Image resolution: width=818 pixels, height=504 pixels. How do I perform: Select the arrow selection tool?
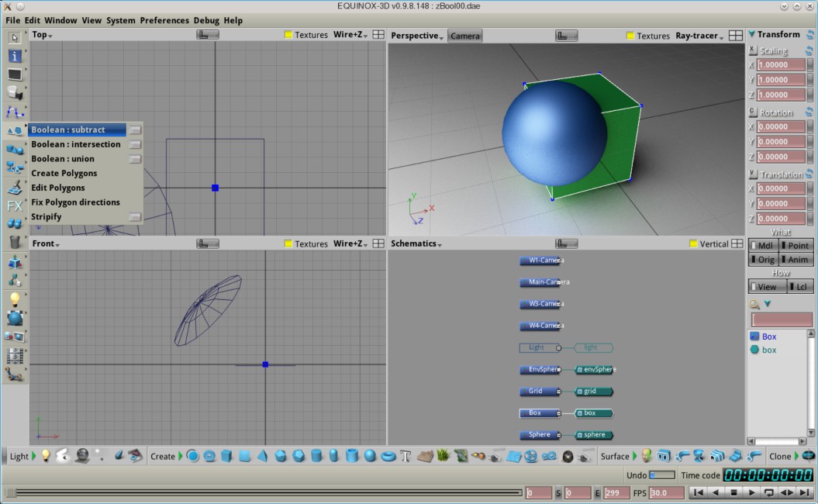14,37
